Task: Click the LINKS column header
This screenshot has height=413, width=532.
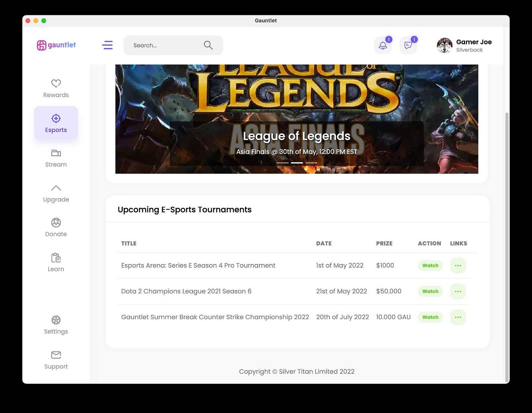Action: coord(459,244)
